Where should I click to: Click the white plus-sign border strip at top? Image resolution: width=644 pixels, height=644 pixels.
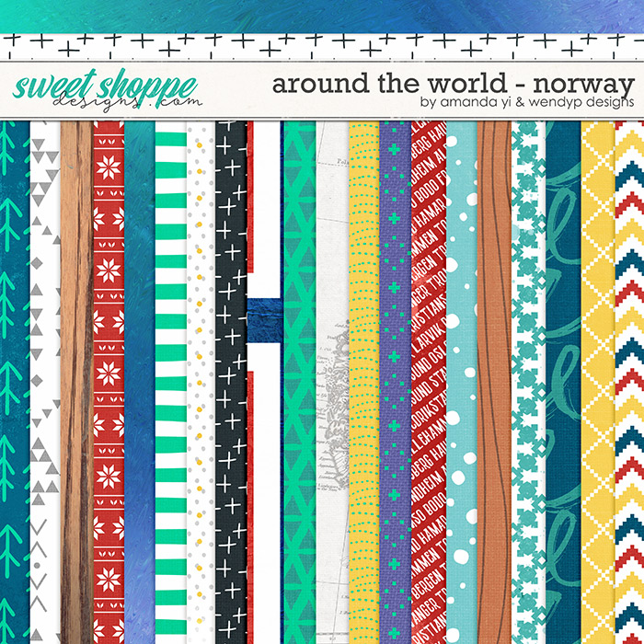[x=322, y=47]
